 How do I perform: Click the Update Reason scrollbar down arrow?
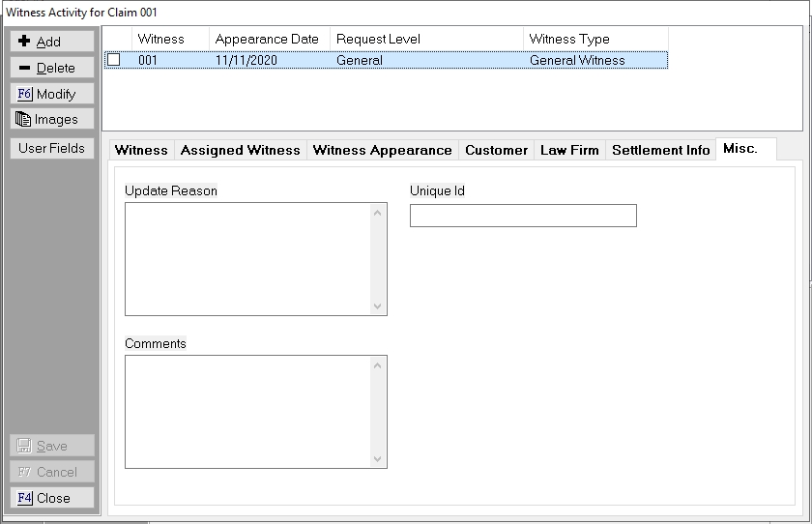coord(377,306)
